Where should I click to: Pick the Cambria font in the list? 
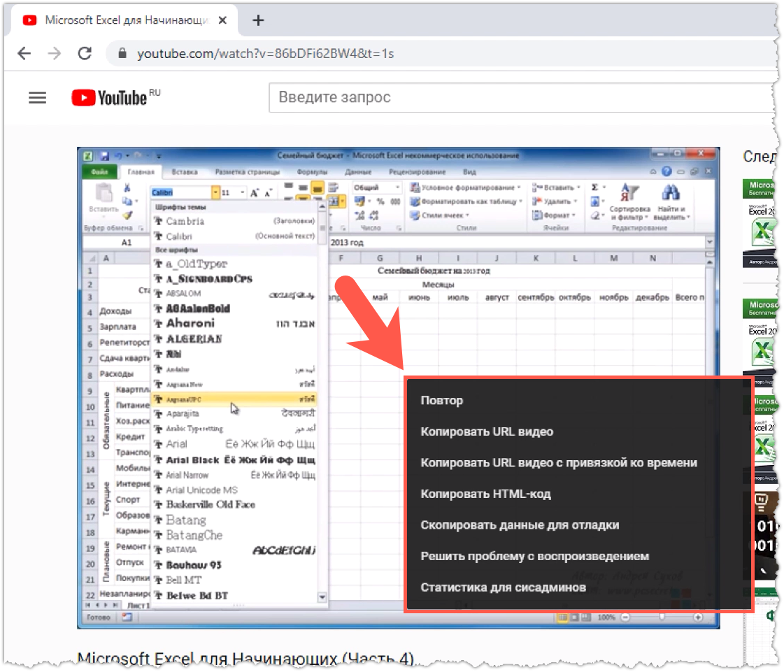(235, 222)
